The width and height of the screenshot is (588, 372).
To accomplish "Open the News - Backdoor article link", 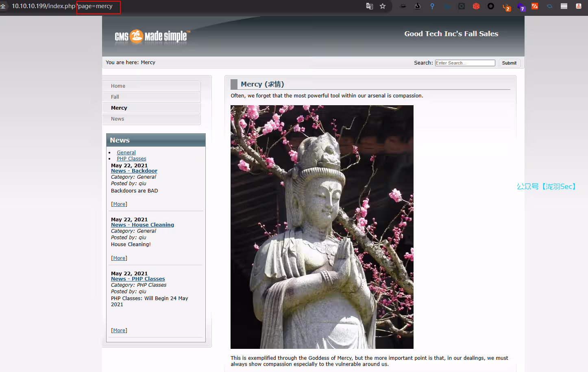I will 134,171.
